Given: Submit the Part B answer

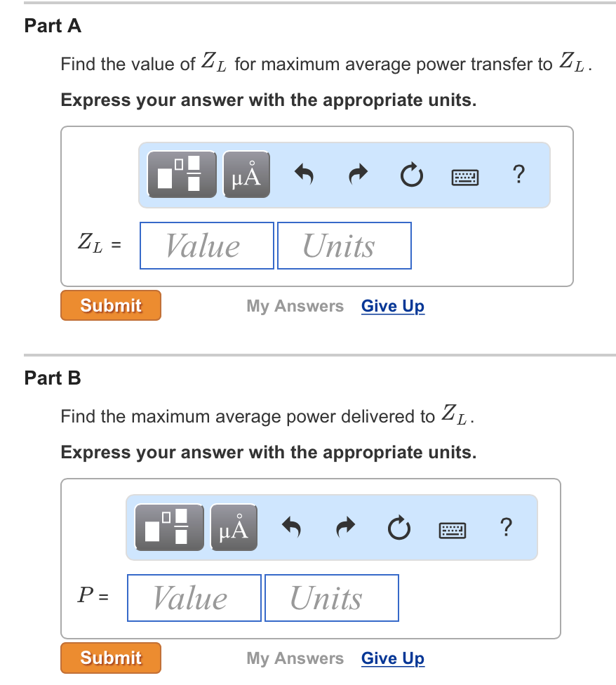Looking at the screenshot, I should click(x=110, y=658).
